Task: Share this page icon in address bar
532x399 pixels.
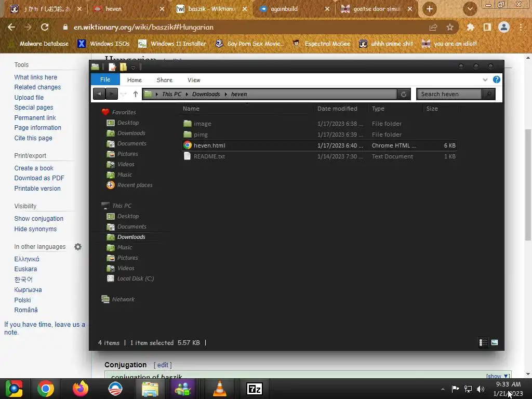Action: (433, 27)
